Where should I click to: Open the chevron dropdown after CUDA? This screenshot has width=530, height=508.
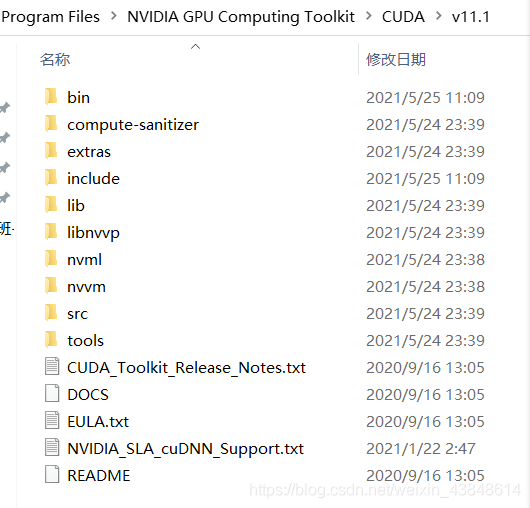point(438,16)
